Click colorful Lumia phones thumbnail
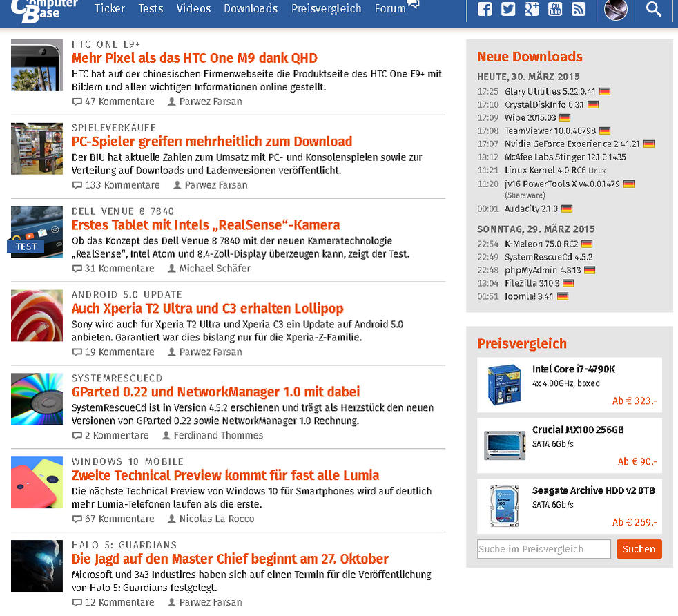This screenshot has width=678, height=616. (x=37, y=483)
